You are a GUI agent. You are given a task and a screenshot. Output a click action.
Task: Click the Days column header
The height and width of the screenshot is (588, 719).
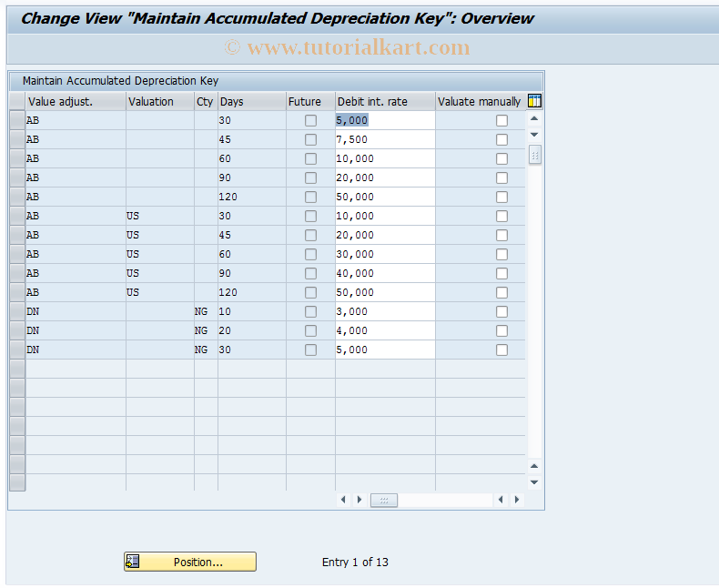coord(252,101)
